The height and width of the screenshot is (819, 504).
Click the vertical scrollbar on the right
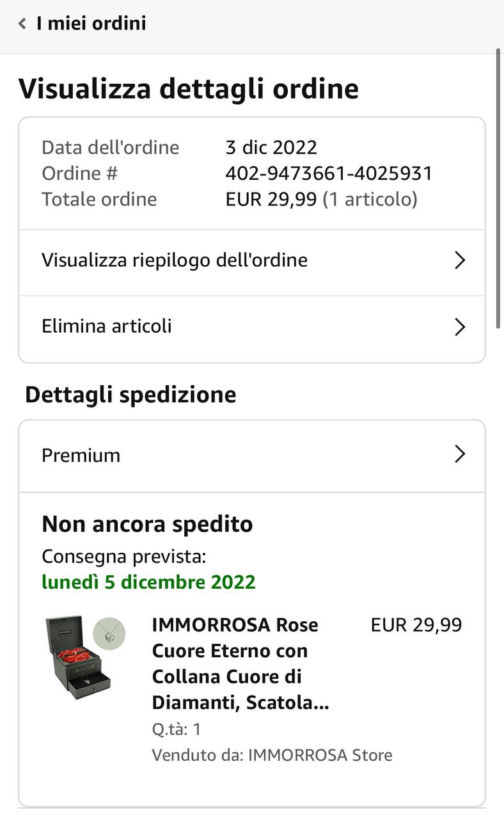click(499, 189)
